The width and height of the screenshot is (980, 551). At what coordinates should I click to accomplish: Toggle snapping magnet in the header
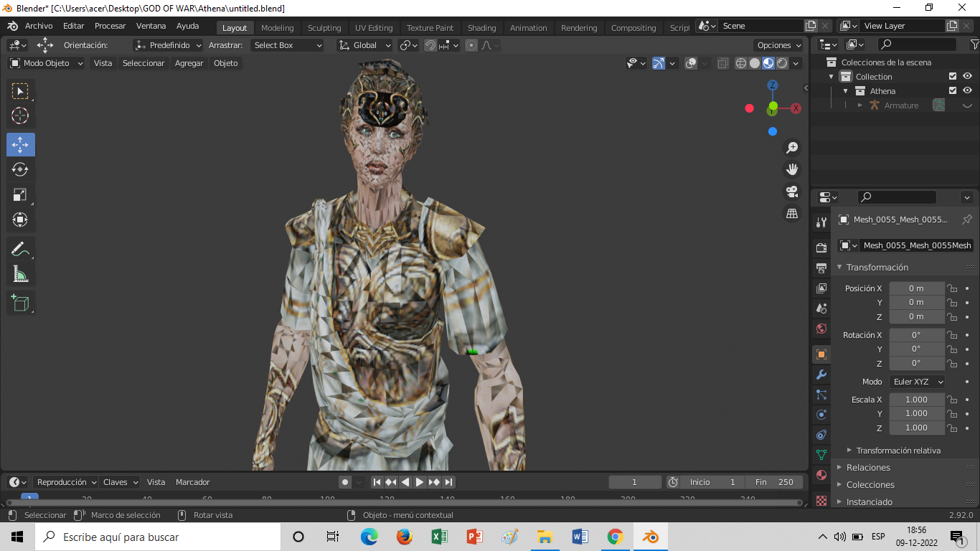click(x=430, y=45)
